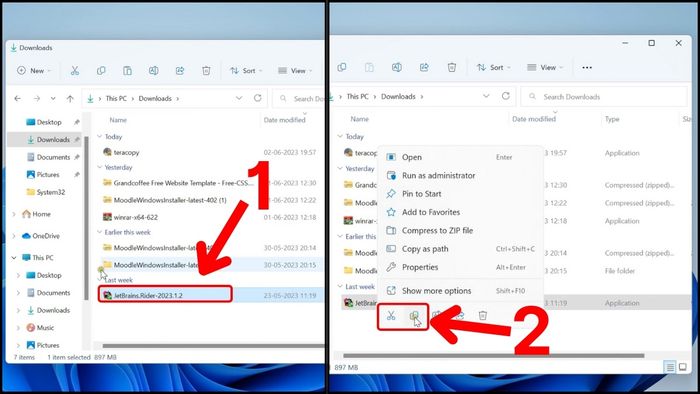Click the Cut scissors icon in context menu
Viewport: 700px width, 394px height.
point(391,316)
